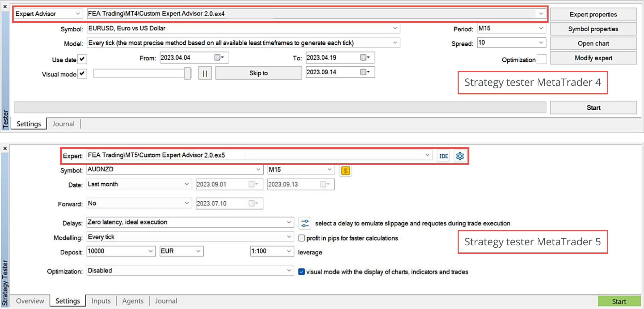Open the deposit currency EUR dropdown

(x=199, y=251)
